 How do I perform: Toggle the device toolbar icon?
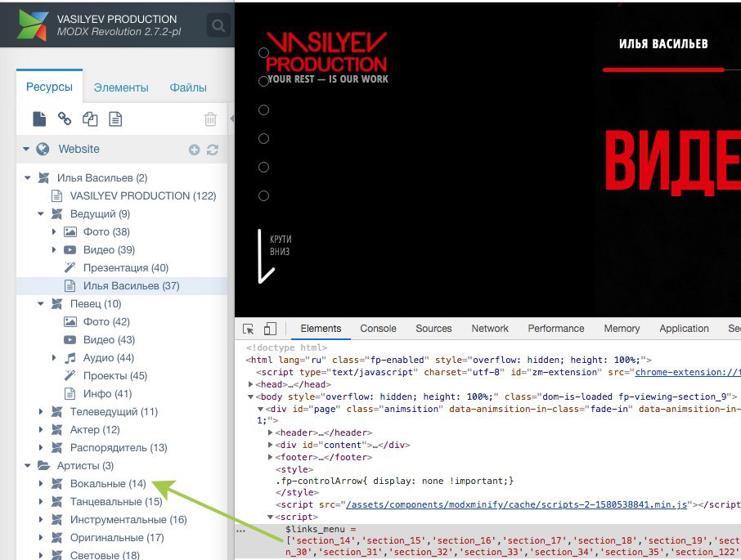pos(270,329)
